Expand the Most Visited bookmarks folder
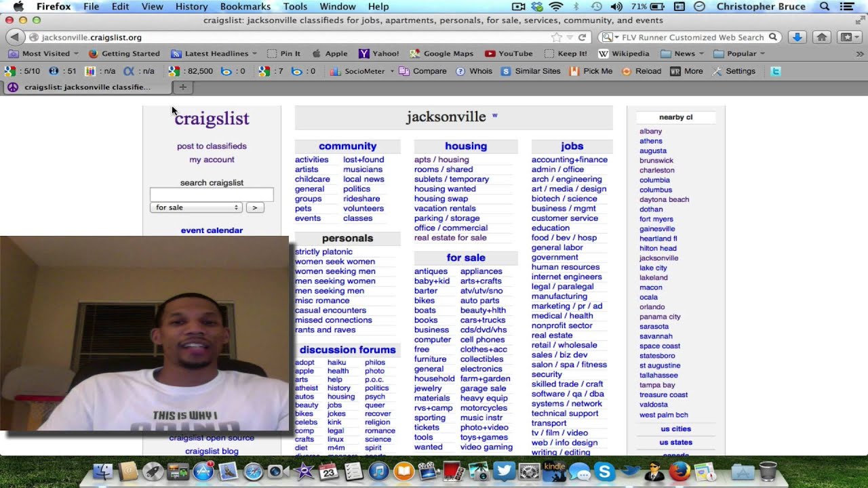Screen dimensions: 868x488 click(43, 54)
